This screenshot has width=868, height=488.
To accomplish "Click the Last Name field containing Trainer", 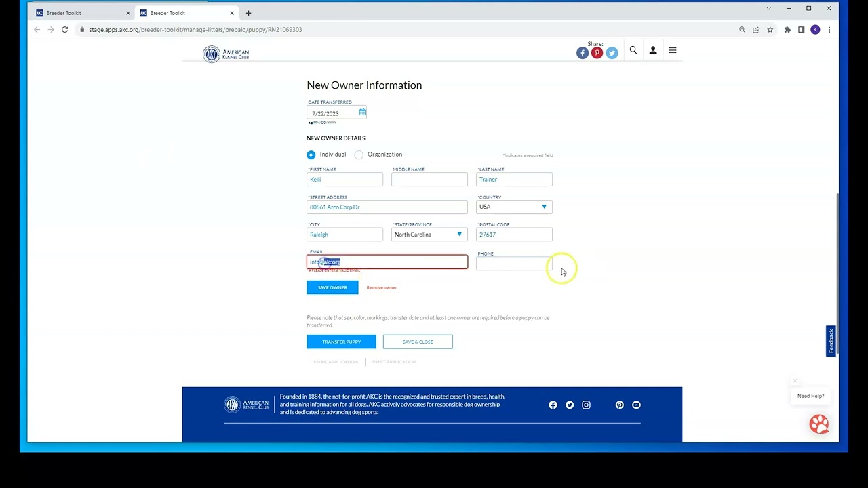I will (x=514, y=180).
